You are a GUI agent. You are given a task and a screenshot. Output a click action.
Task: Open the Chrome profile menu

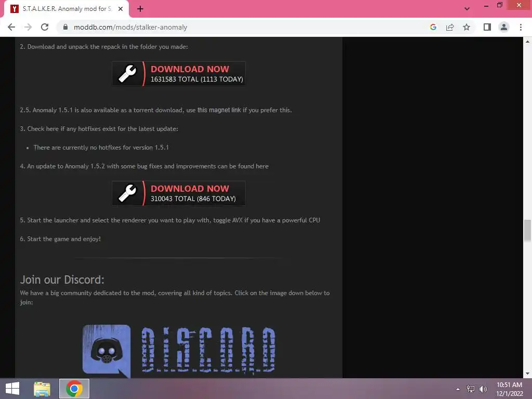point(504,27)
